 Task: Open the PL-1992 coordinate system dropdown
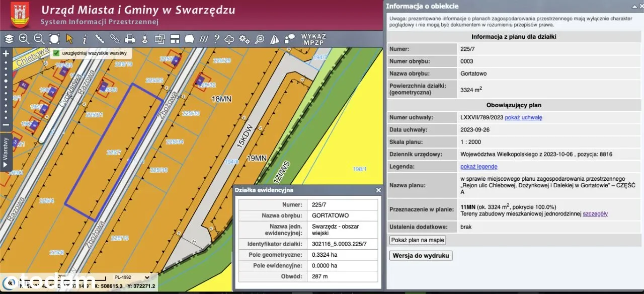(x=132, y=277)
